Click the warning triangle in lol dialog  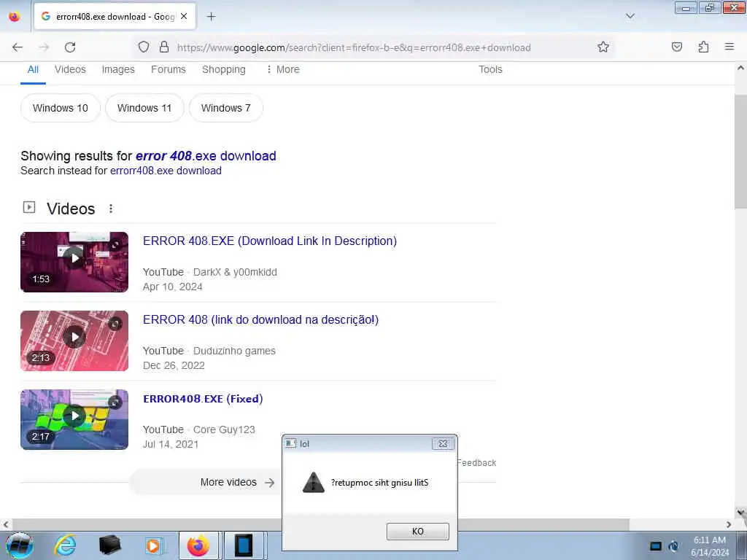click(x=313, y=483)
